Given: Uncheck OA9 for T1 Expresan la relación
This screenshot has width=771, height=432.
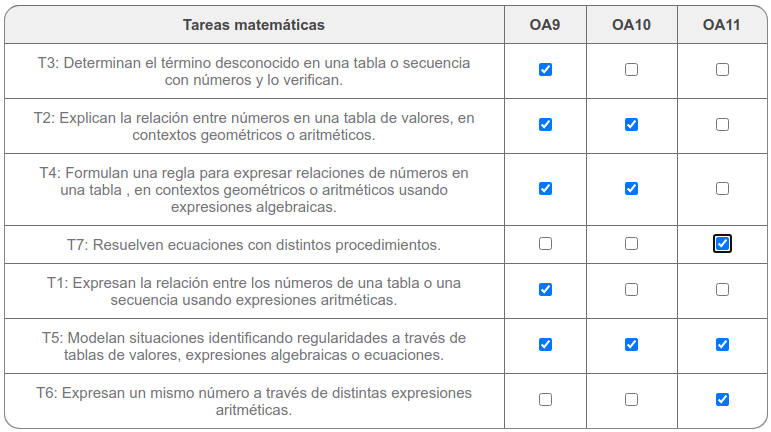Looking at the screenshot, I should pos(545,290).
